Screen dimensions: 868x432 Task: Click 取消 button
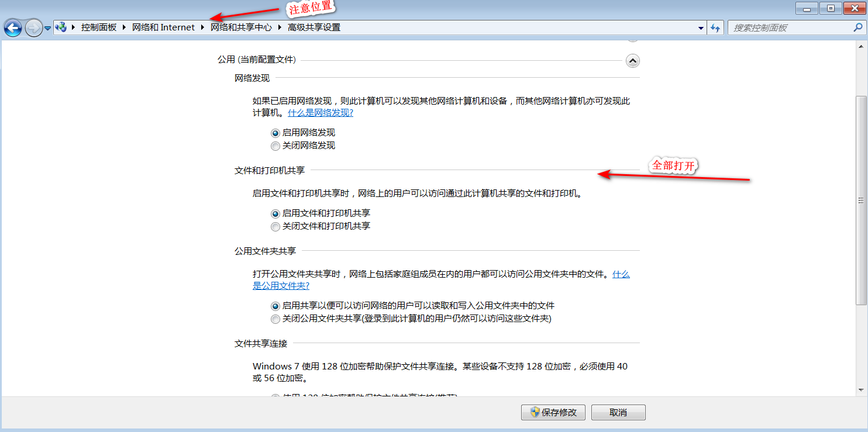click(618, 412)
